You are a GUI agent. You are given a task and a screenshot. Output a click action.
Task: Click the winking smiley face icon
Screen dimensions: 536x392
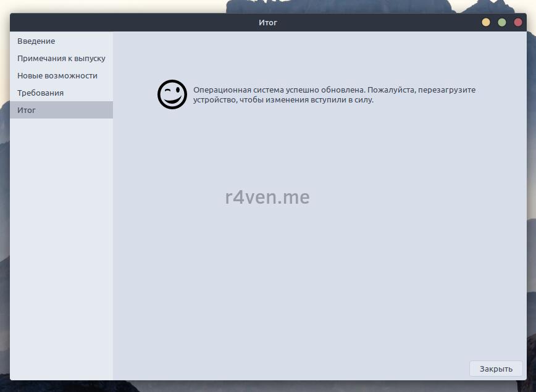(x=172, y=94)
